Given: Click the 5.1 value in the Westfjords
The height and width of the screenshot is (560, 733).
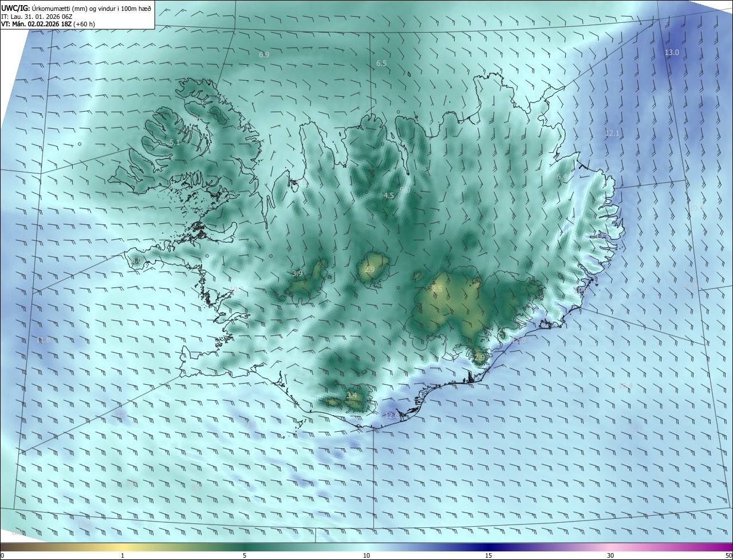Looking at the screenshot, I should click(175, 142).
